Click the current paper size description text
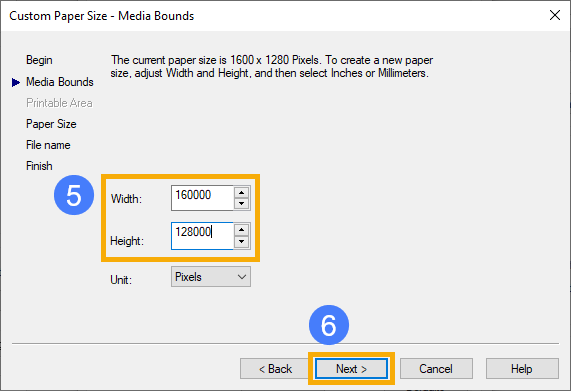571x391 pixels. point(272,66)
